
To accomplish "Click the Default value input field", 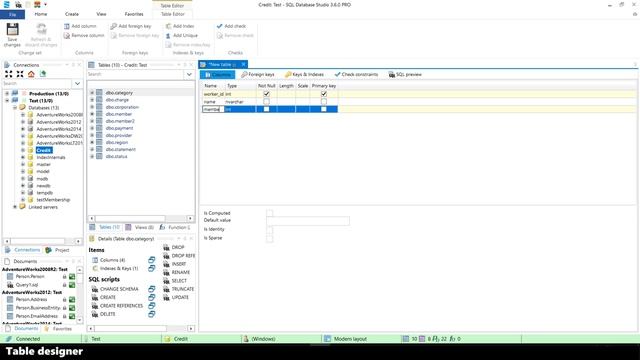I will [x=308, y=221].
